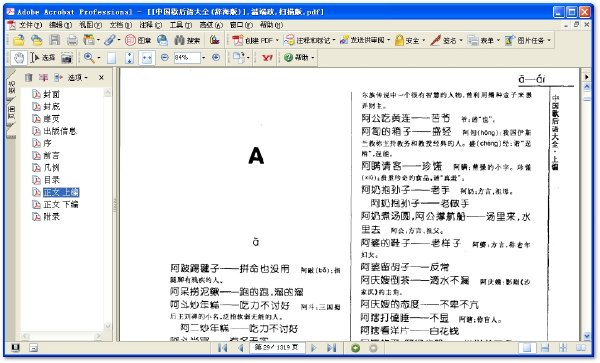Expand the paperclip attach dropdown arrow
600x363 pixels.
[x=119, y=40]
